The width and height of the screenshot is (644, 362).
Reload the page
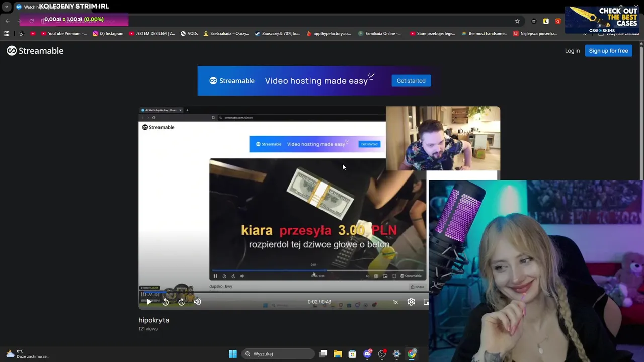[x=31, y=21]
